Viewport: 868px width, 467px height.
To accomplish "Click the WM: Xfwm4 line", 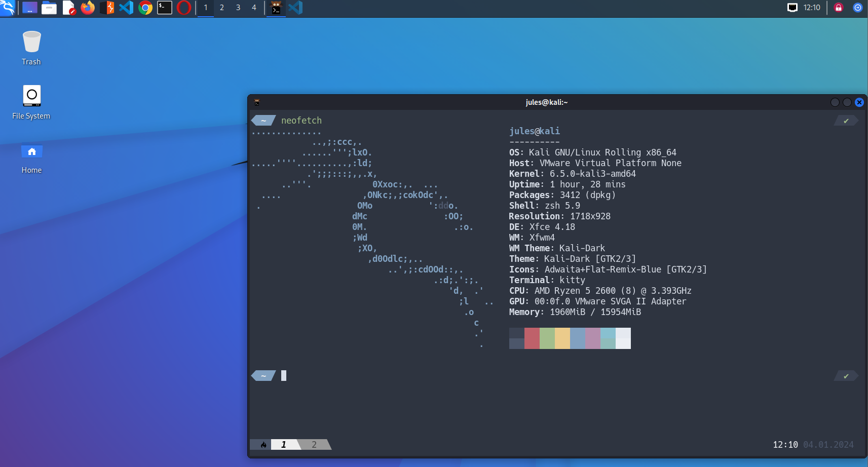I will pyautogui.click(x=532, y=238).
